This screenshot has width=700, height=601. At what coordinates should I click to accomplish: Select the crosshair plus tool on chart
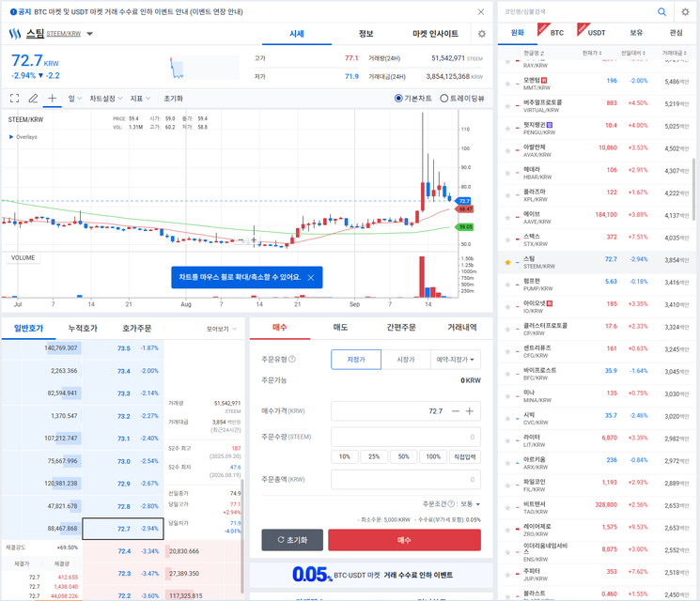(x=53, y=99)
